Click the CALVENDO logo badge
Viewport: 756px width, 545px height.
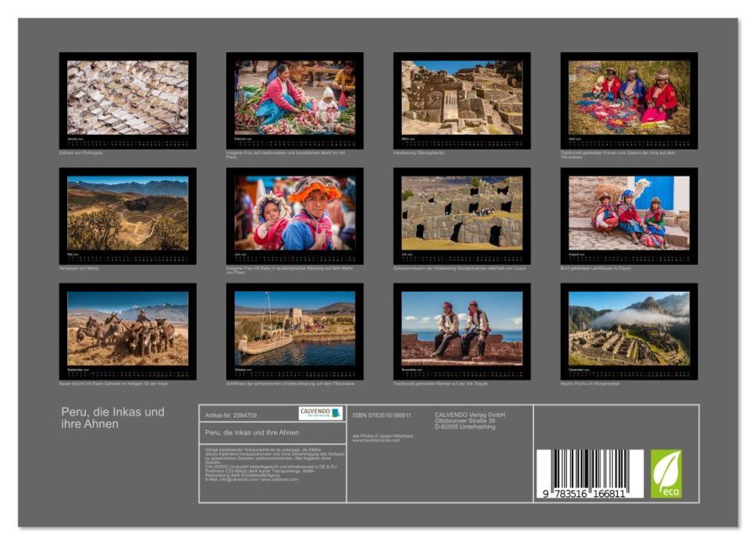[320, 413]
